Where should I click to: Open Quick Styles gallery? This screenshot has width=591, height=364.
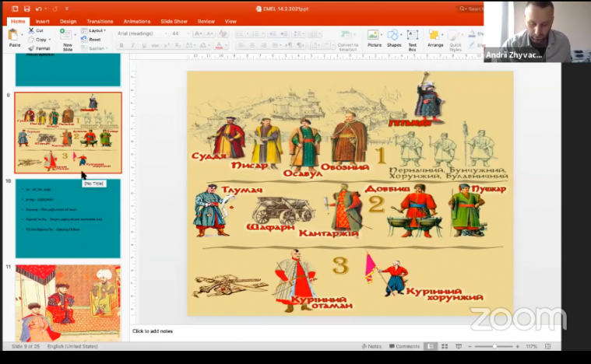coord(456,40)
